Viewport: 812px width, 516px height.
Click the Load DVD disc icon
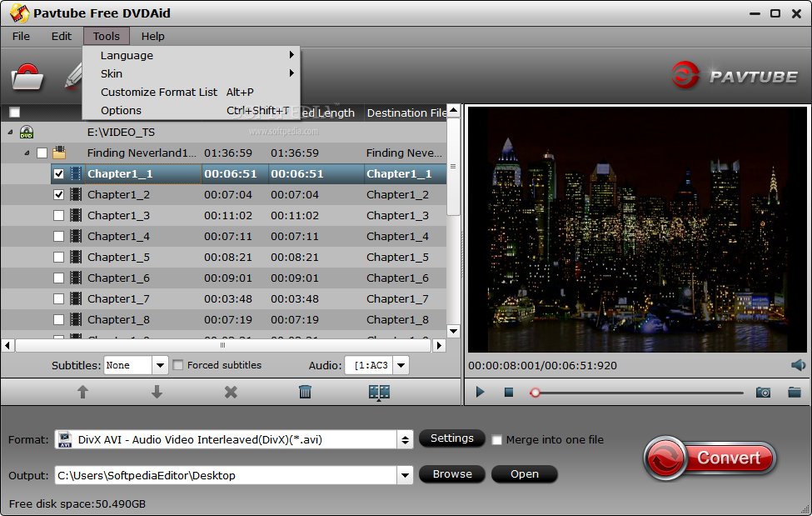click(27, 78)
